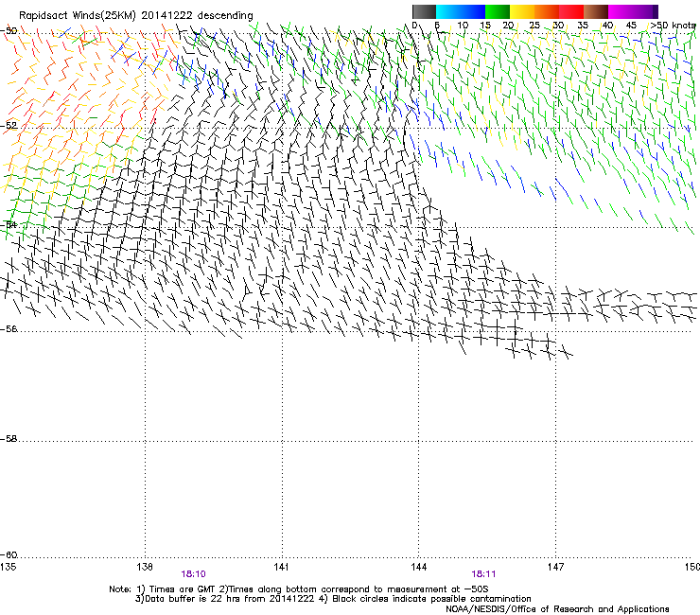700x615 pixels.
Task: Click the note line 'Times are GMT'
Action: (x=183, y=589)
